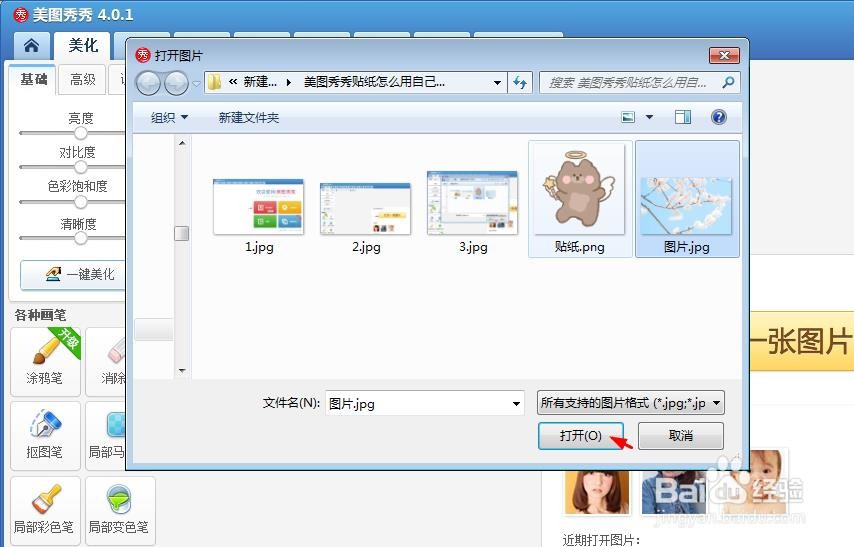Select the 局部彩色笔 brush tool
854x547 pixels.
tap(45, 510)
